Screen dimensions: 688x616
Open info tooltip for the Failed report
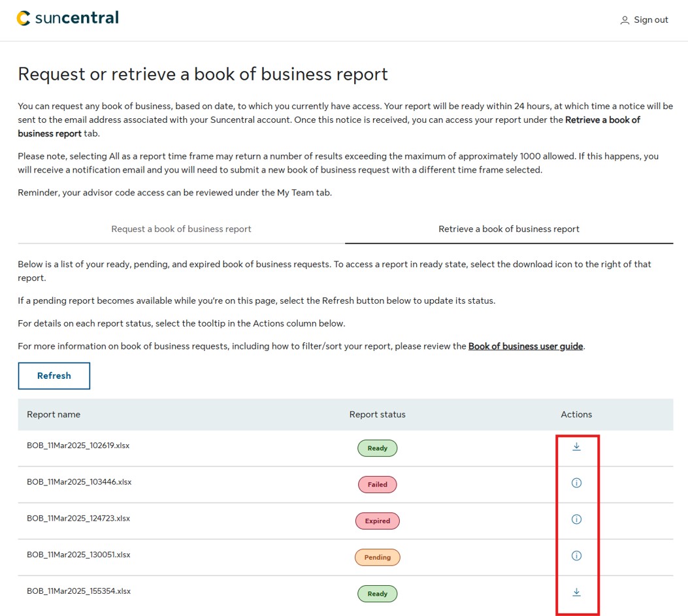576,483
